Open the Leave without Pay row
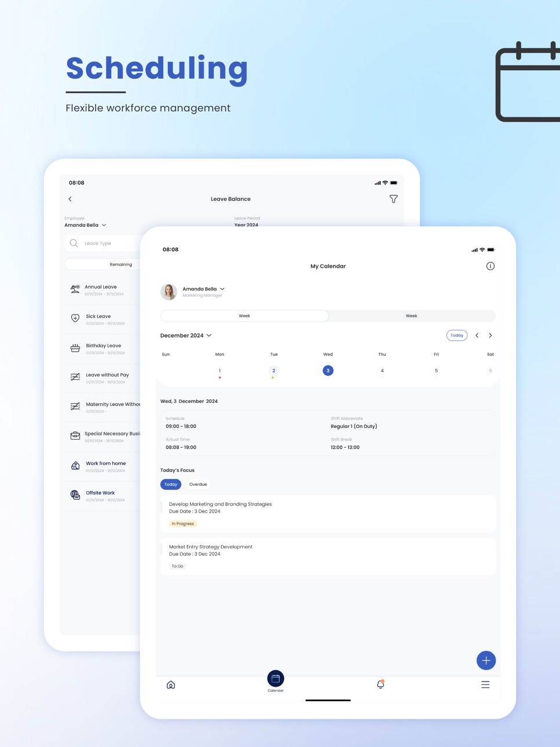 103,378
